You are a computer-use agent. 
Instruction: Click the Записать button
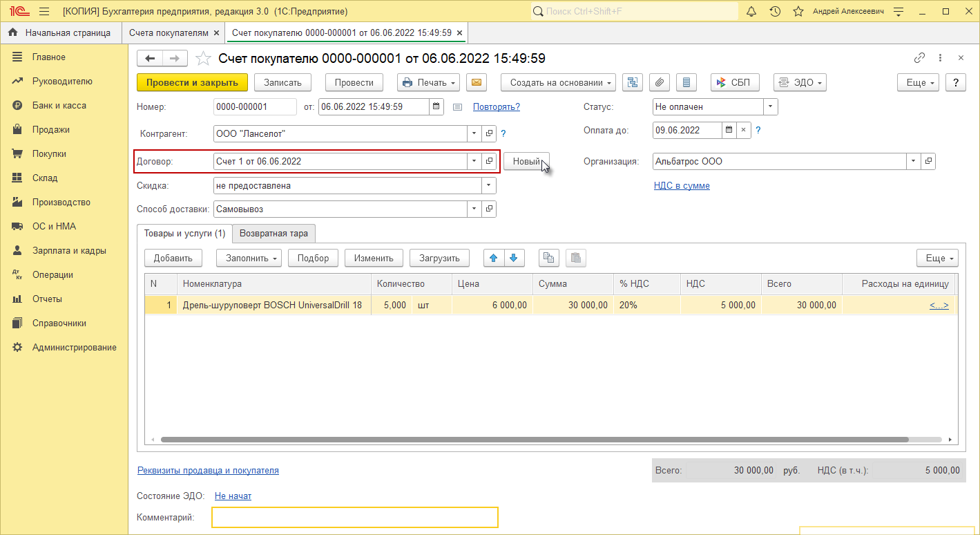[283, 82]
